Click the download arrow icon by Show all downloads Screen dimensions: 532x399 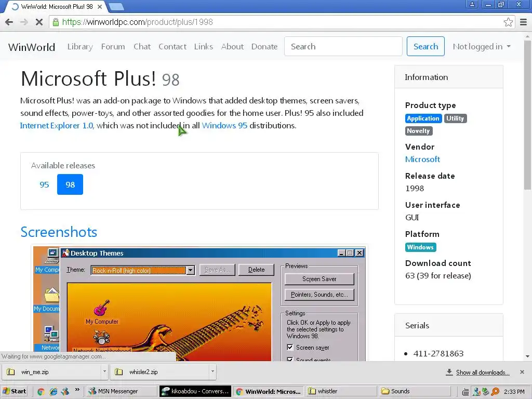449,372
